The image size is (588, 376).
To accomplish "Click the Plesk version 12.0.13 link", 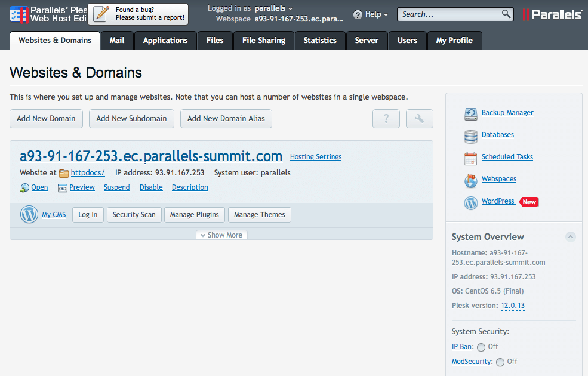I will (x=513, y=306).
